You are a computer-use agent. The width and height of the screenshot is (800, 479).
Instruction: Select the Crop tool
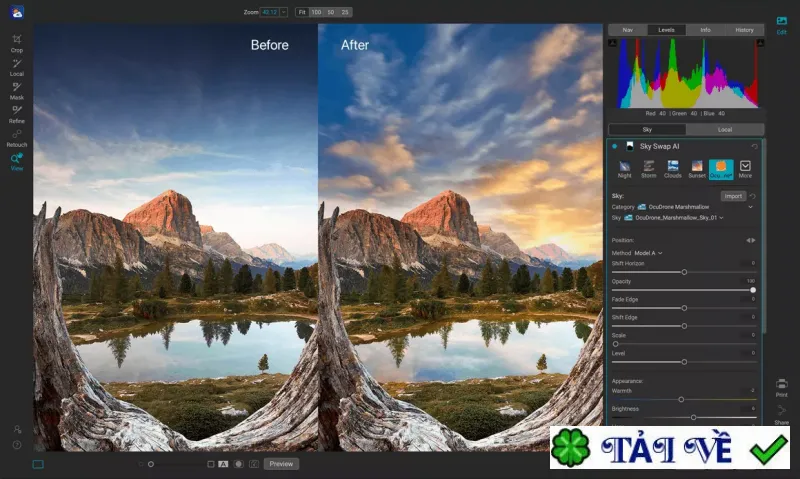17,43
